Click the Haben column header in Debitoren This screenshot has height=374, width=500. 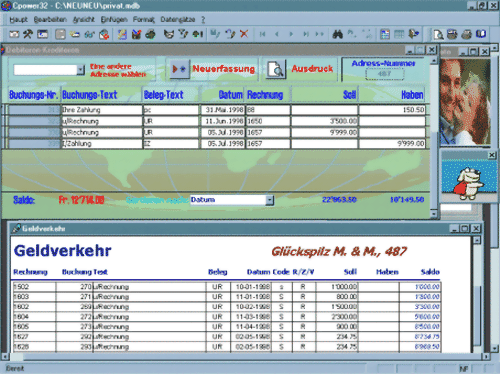coord(412,95)
